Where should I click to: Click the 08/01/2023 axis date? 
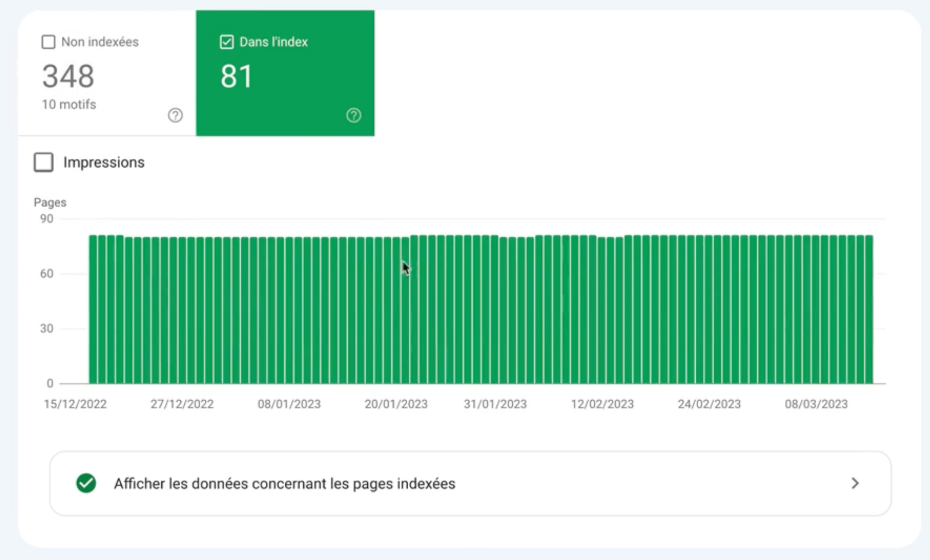(289, 404)
